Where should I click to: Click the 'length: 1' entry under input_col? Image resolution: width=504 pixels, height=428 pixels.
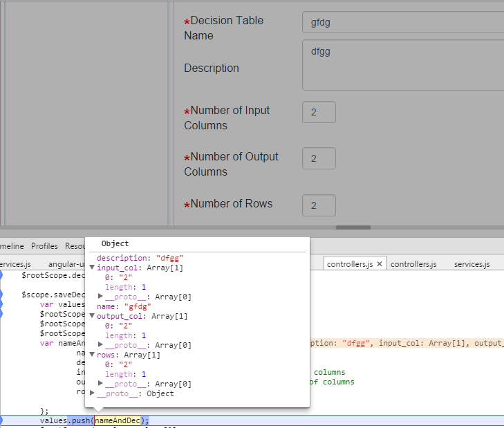[x=126, y=287]
